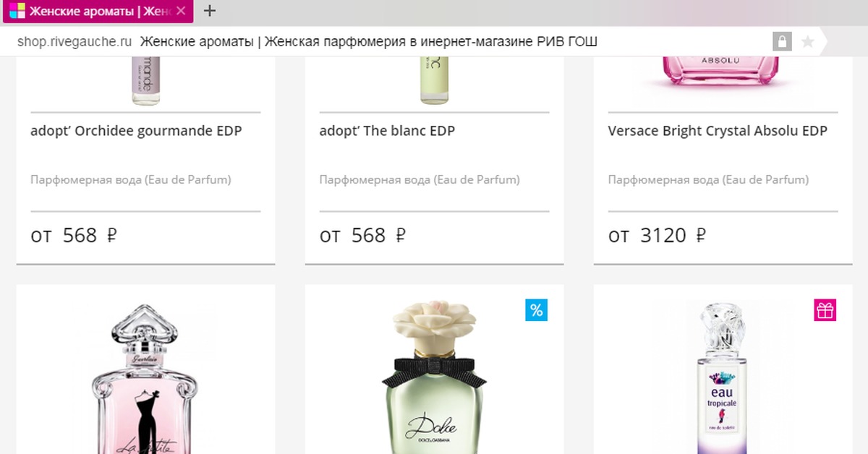Click the blue percent discount badge
Screen dimensions: 868x454
coord(536,310)
